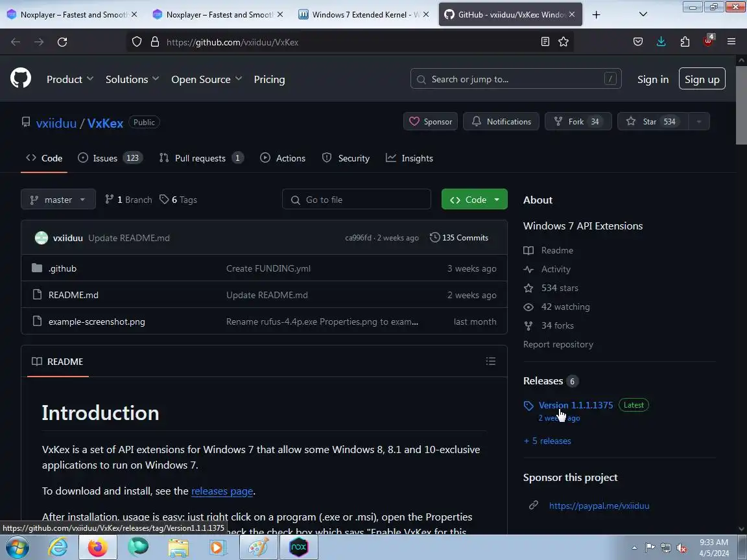Open the master branch selector
The height and width of the screenshot is (560, 747).
pyautogui.click(x=58, y=200)
